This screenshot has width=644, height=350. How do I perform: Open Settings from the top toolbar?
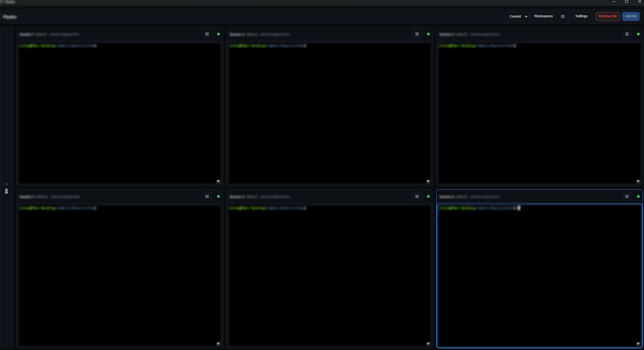(581, 16)
